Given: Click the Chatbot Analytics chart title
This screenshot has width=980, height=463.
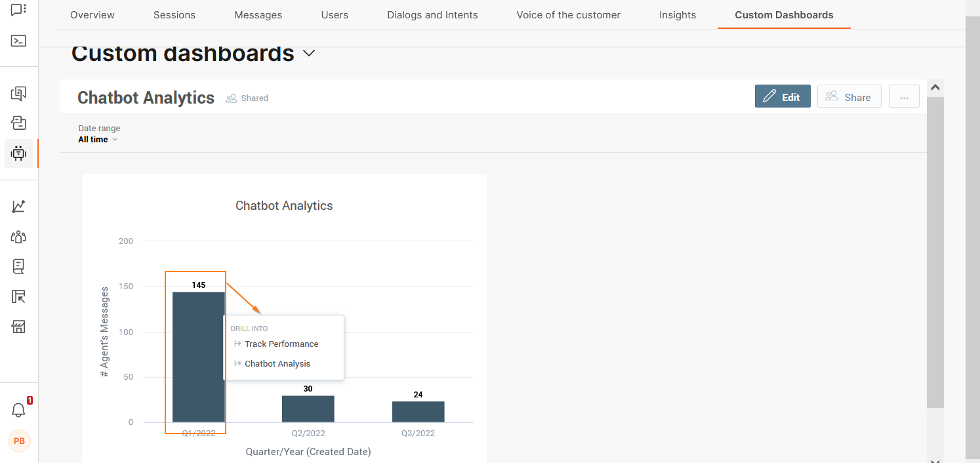Looking at the screenshot, I should point(284,205).
